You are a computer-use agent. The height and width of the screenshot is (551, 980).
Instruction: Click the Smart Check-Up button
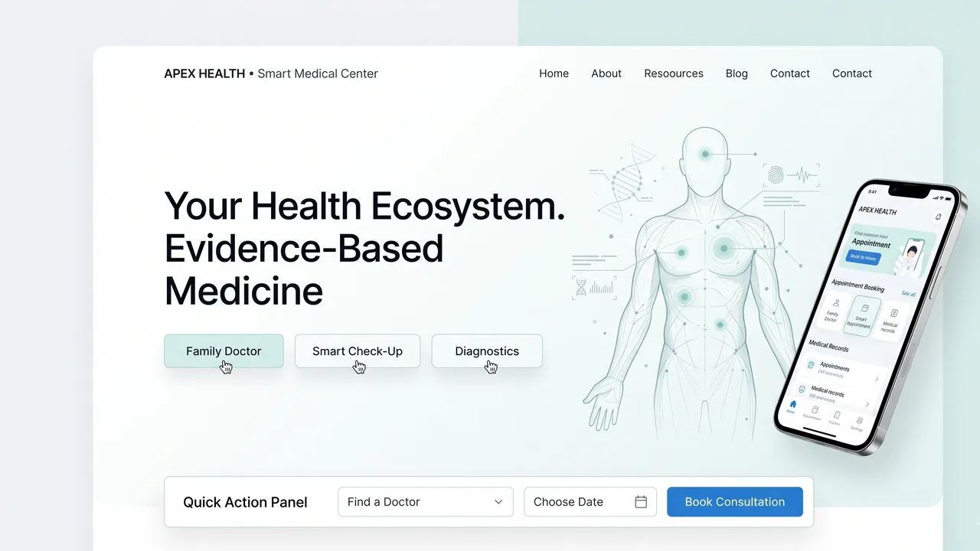[x=358, y=351]
